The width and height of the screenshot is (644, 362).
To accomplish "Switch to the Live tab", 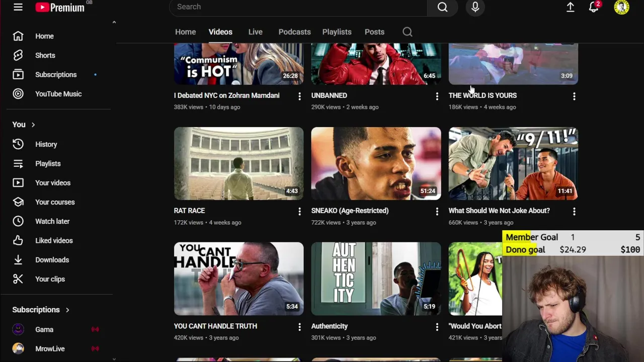I will 255,32.
